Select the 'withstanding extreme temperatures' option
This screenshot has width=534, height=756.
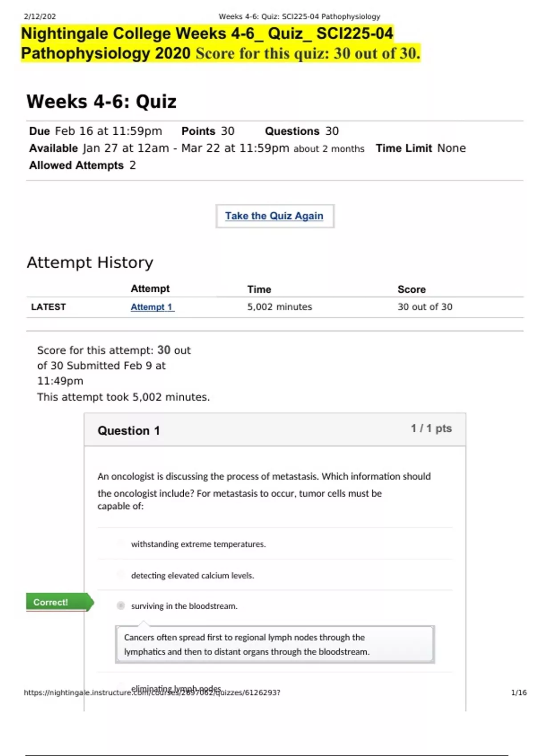click(x=198, y=544)
